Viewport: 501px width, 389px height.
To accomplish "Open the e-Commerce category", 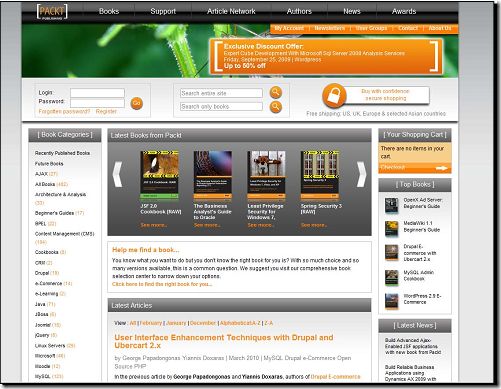I will (x=53, y=283).
